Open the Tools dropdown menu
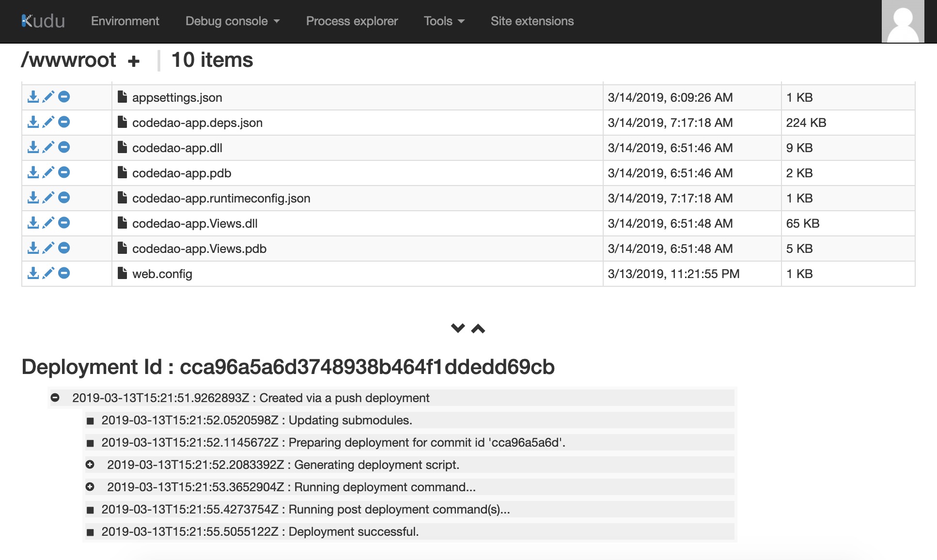 coord(444,21)
